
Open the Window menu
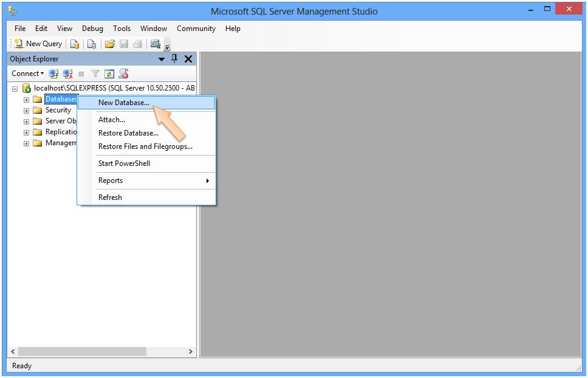(x=153, y=29)
